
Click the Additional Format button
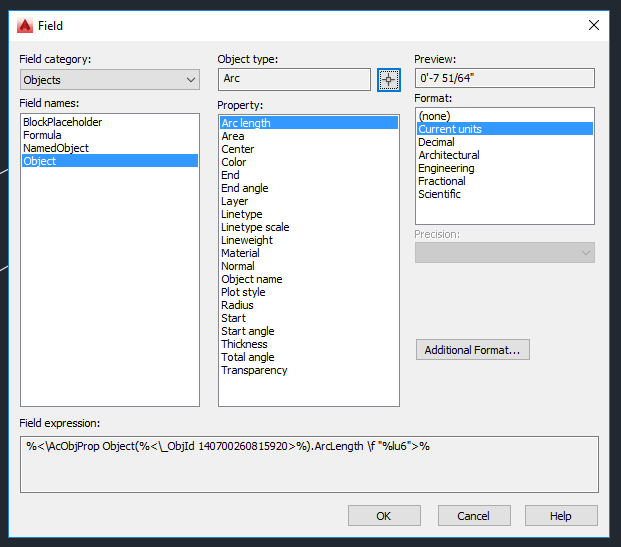tap(472, 350)
